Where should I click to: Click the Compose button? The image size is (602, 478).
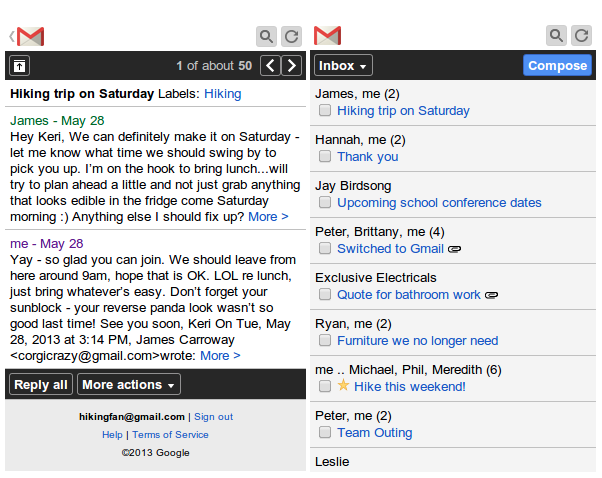(557, 65)
